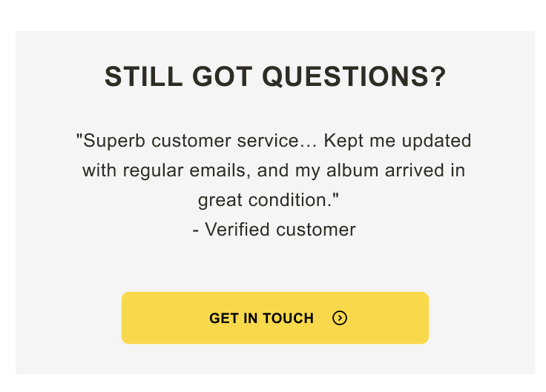
Task: Click the word "TOUCH" on the yellow button
Action: [x=289, y=319]
